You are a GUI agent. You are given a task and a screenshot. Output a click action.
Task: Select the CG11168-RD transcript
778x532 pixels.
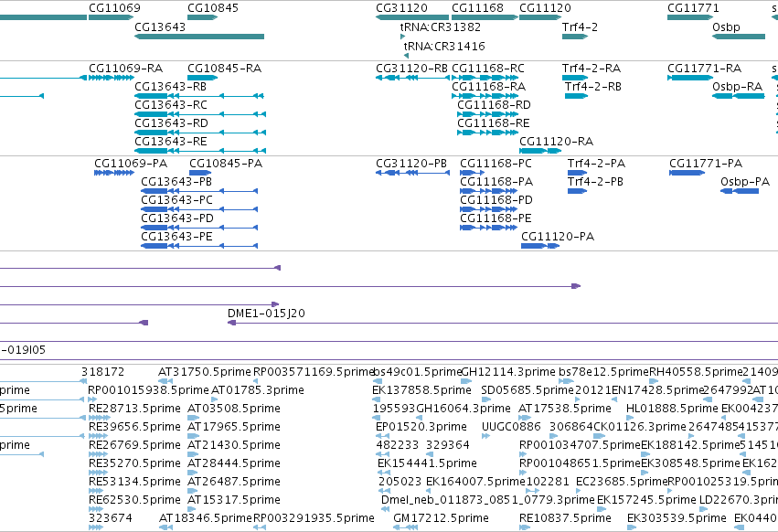pyautogui.click(x=487, y=114)
